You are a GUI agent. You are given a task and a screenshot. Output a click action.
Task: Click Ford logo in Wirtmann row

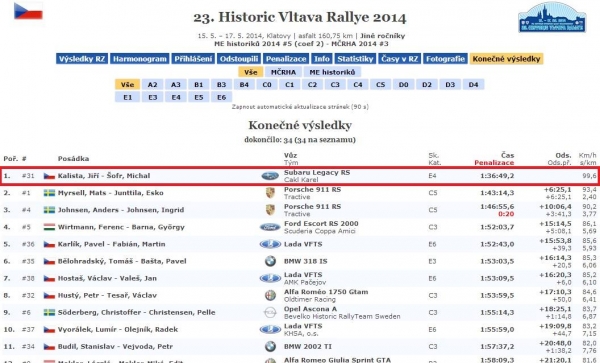pos(270,227)
